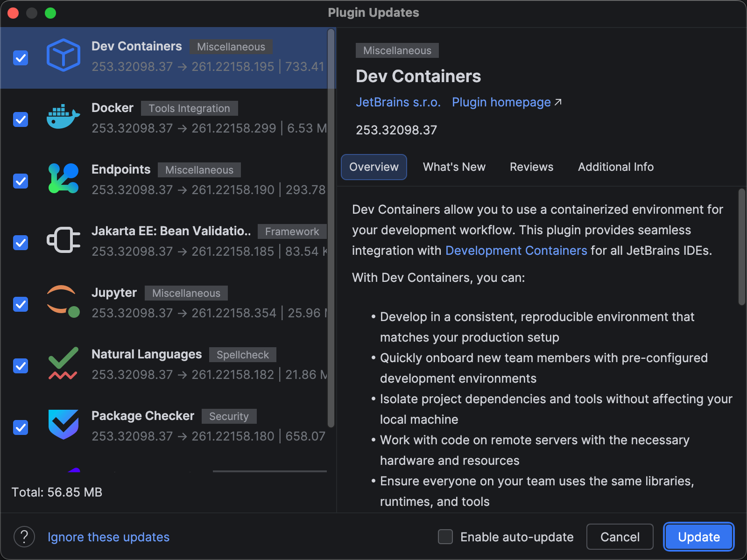Viewport: 747px width, 560px height.
Task: Uncheck the Package Checker update
Action: coord(21,427)
